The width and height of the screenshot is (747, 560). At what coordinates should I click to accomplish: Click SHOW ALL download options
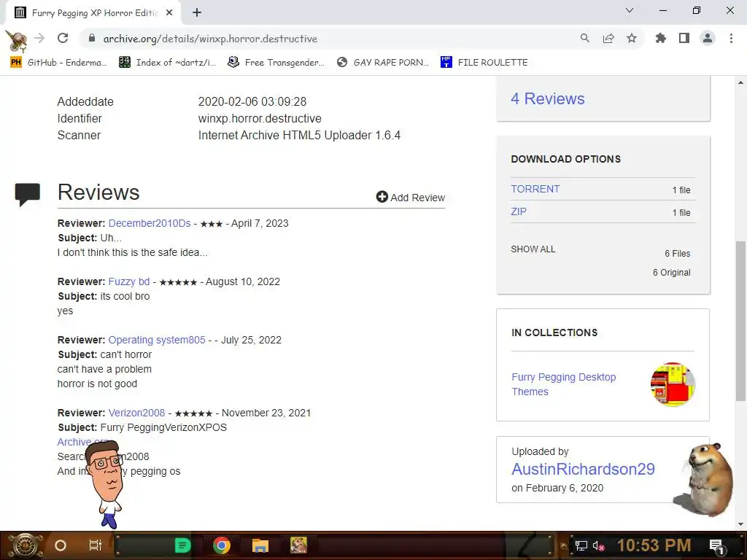(533, 249)
